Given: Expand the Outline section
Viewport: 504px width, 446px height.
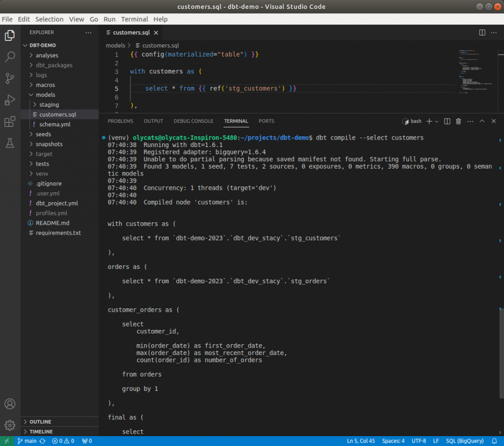Looking at the screenshot, I should point(60,421).
